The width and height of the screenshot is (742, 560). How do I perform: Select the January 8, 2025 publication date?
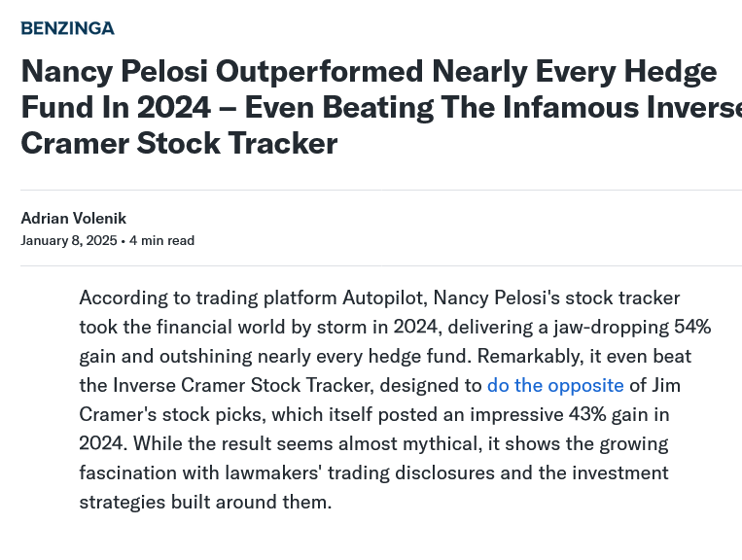point(69,241)
